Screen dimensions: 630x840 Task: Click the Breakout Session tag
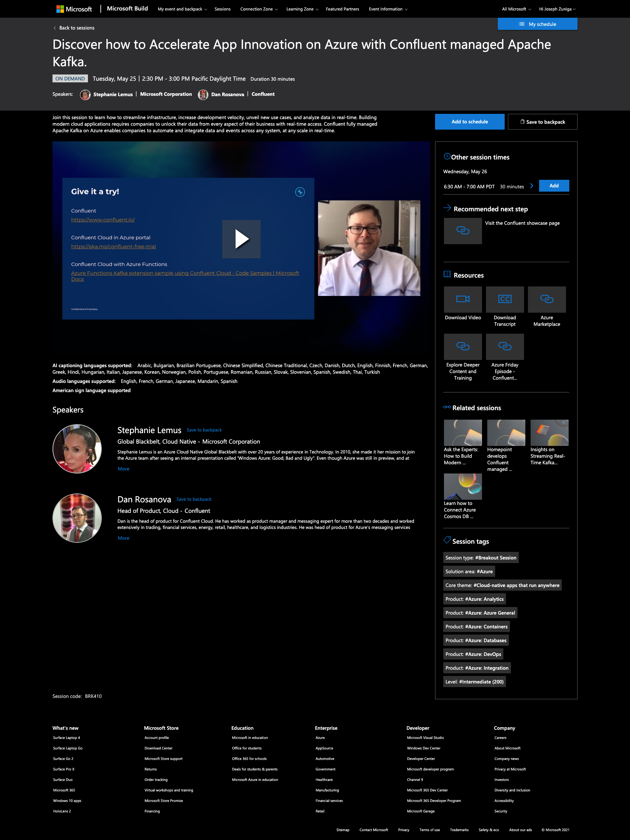click(x=481, y=557)
